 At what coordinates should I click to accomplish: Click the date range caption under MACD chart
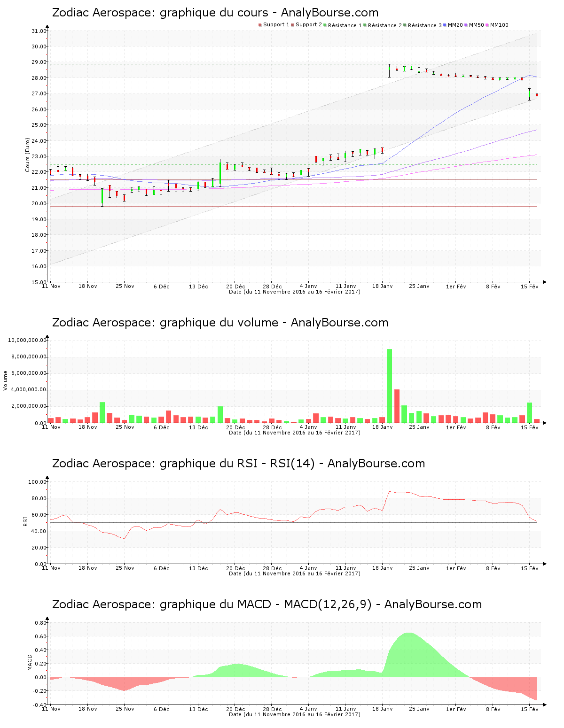295,714
